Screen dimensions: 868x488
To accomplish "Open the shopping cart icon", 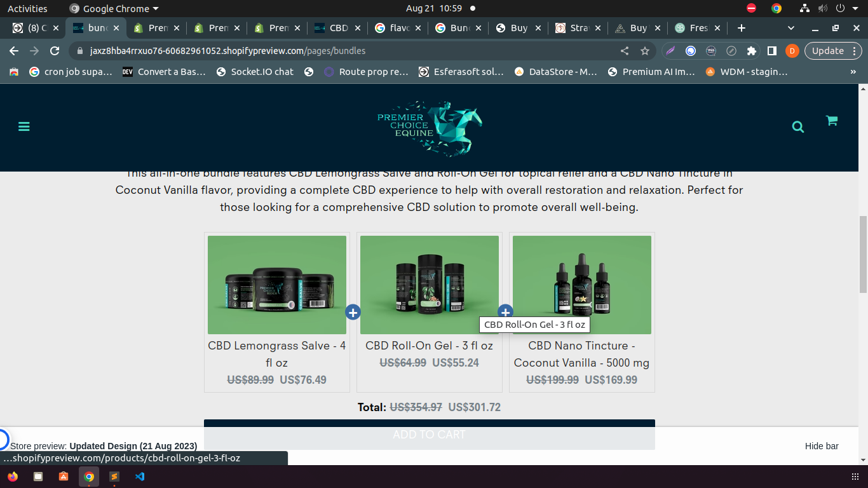I will (x=831, y=121).
